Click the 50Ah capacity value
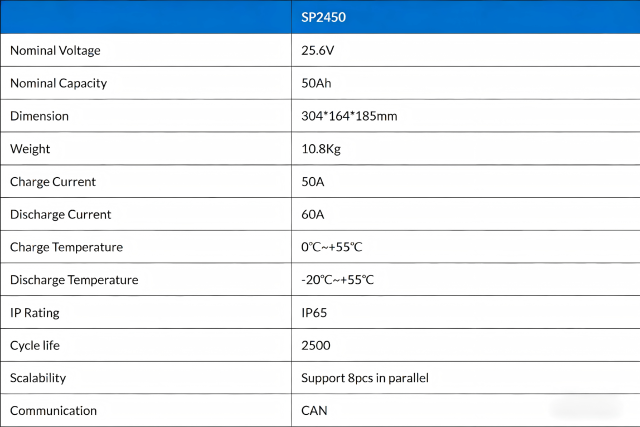The image size is (640, 427). click(317, 84)
